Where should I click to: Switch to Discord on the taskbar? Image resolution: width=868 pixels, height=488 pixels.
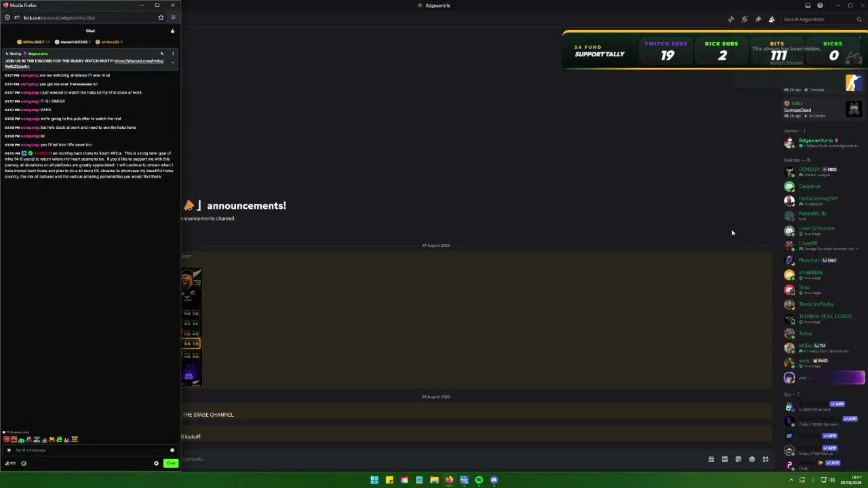[494, 480]
